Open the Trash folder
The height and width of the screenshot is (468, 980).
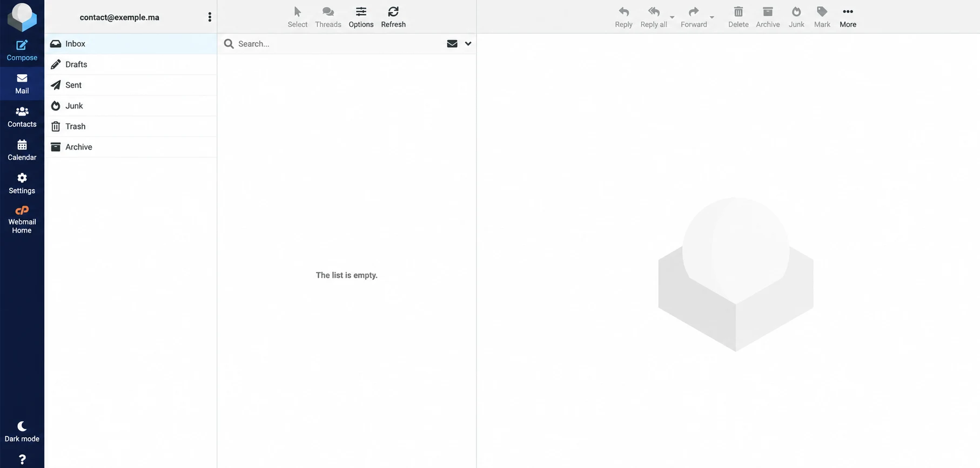131,126
